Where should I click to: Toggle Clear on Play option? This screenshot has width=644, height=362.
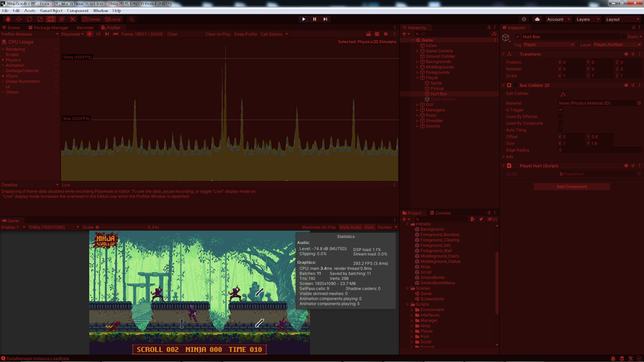coord(218,34)
